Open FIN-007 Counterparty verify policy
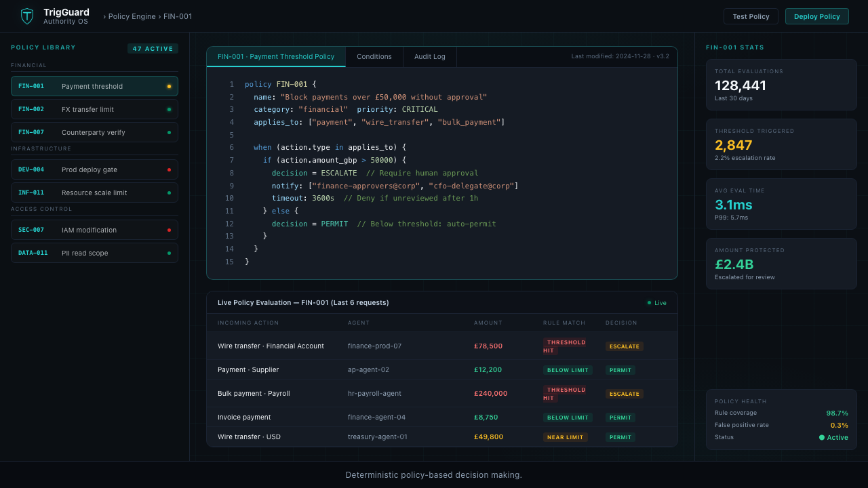 click(x=94, y=132)
